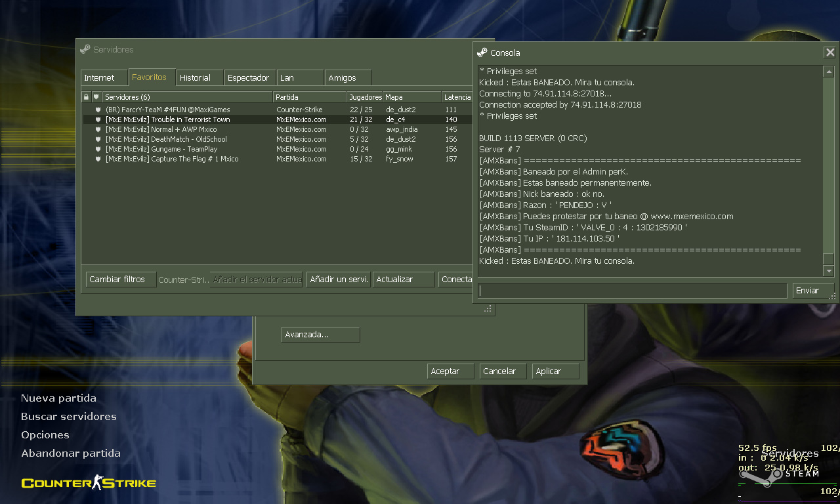Click Abandonar partida in main menu

[71, 453]
